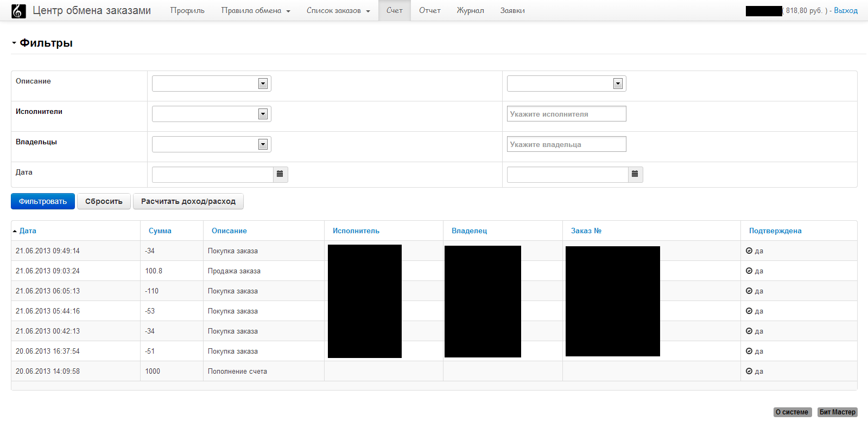
Task: Click Расчитать доход/расход button
Action: [x=188, y=201]
